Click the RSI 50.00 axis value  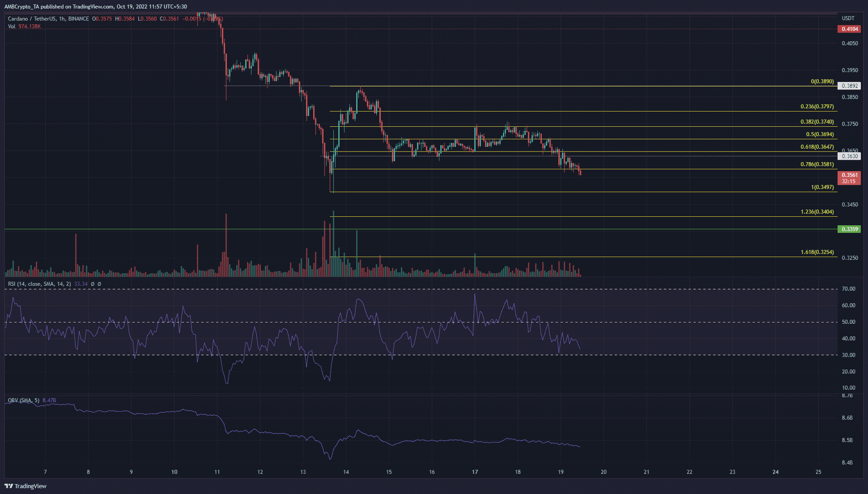(x=848, y=322)
